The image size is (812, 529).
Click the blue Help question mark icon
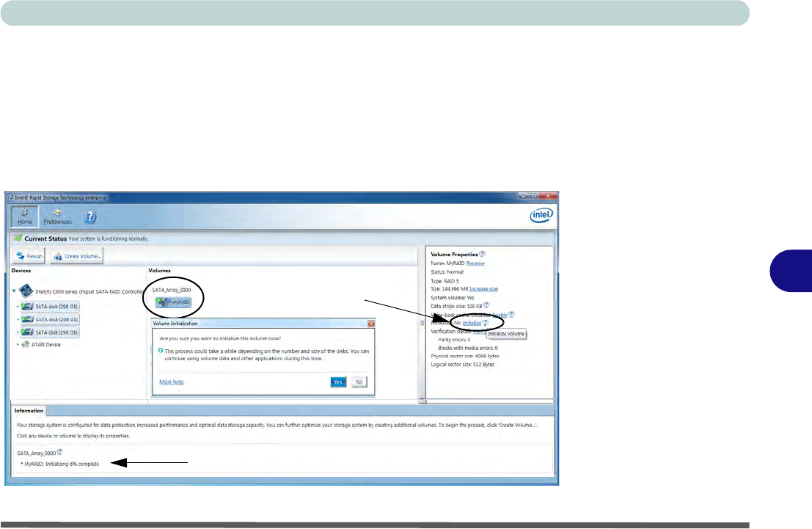[x=91, y=216]
